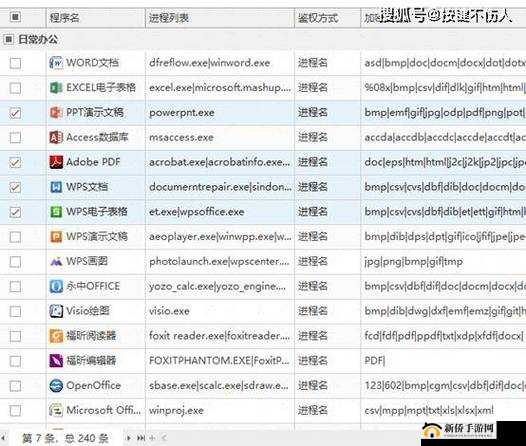Select the PDF| extension cell

pos(375,361)
